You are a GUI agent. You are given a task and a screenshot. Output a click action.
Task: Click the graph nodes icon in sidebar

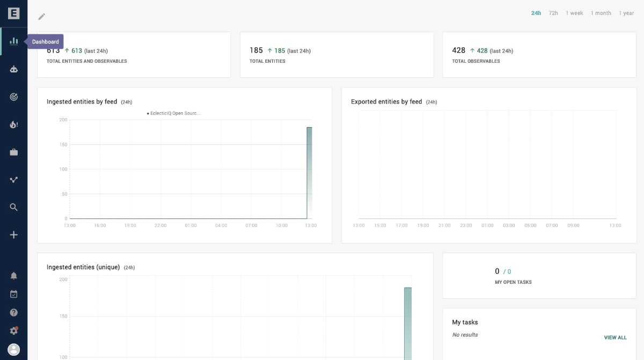(x=14, y=180)
